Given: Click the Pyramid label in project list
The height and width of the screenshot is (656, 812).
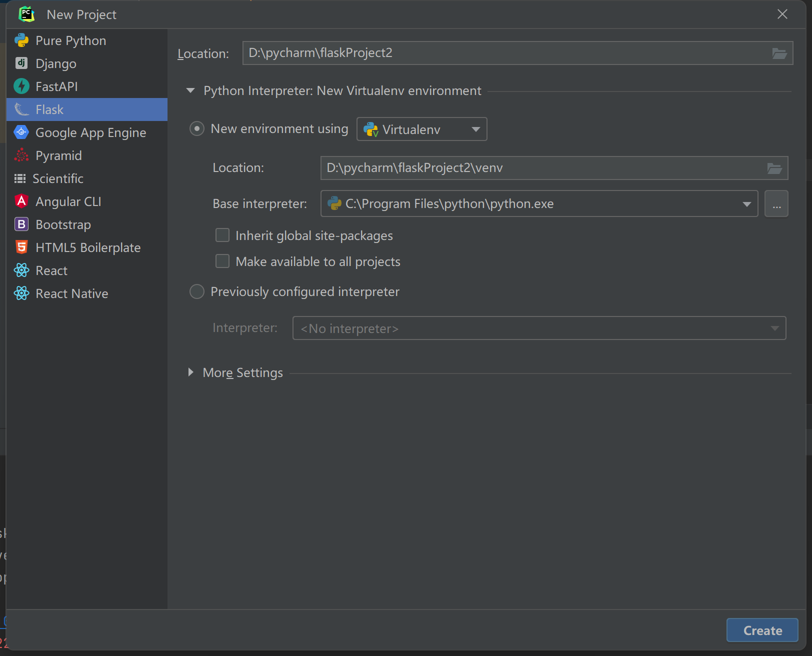Looking at the screenshot, I should (x=58, y=155).
